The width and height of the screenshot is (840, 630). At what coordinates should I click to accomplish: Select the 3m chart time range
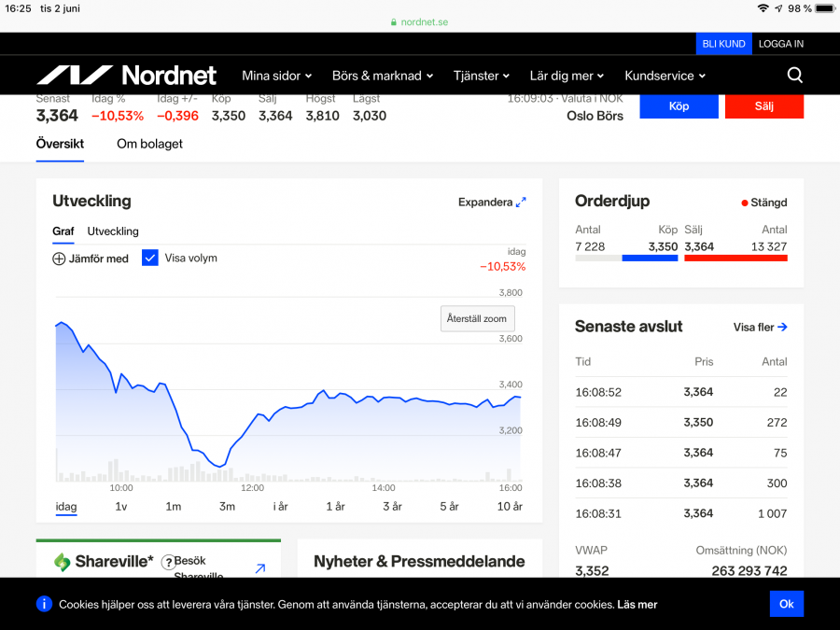click(227, 506)
